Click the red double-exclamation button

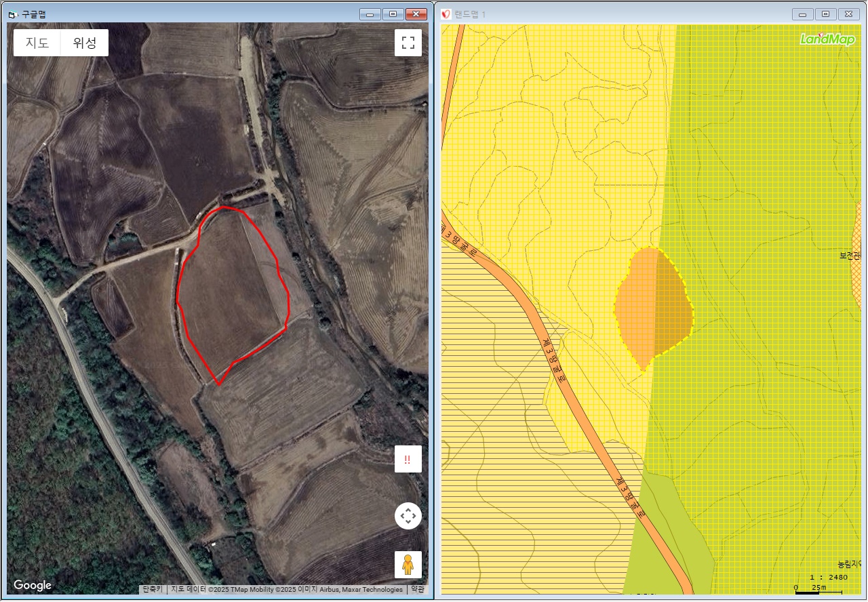[408, 459]
